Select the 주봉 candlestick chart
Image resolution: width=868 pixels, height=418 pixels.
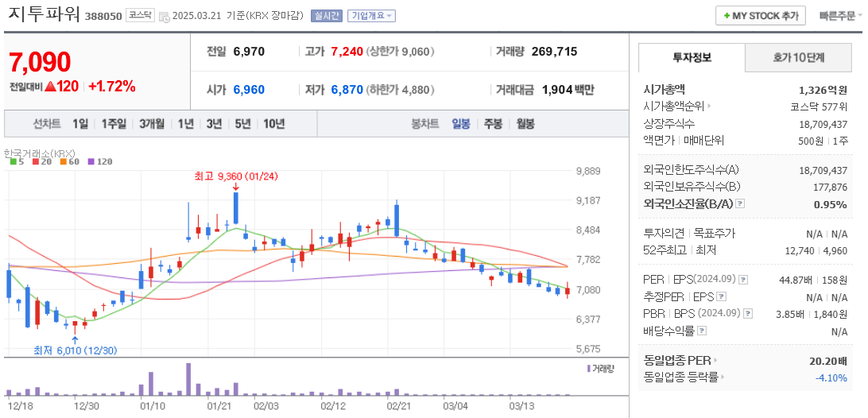click(493, 124)
